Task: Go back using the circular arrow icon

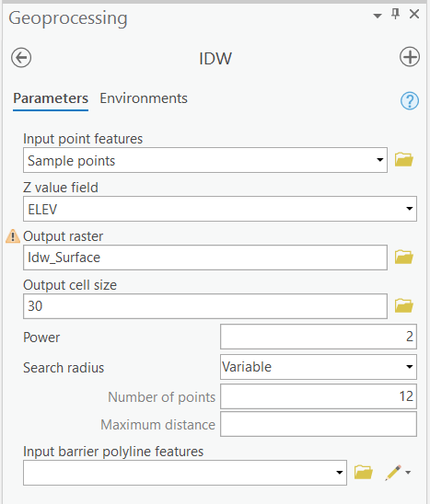Action: (x=21, y=58)
